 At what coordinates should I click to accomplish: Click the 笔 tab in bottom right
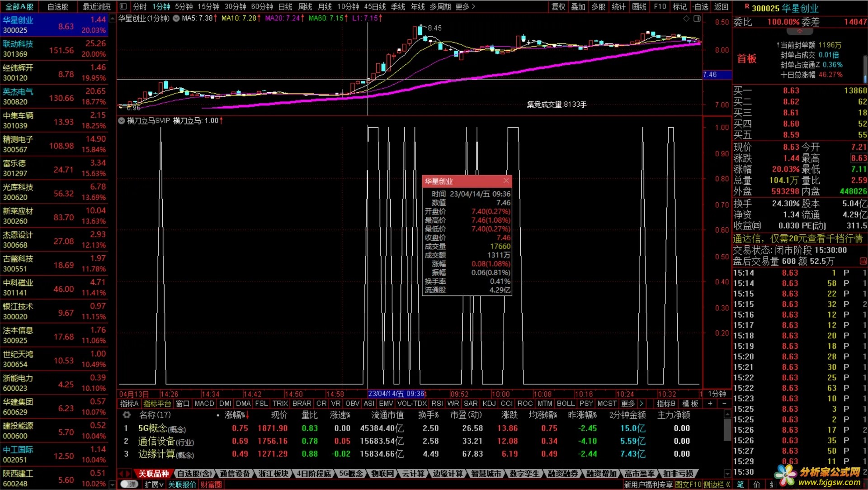[740, 485]
